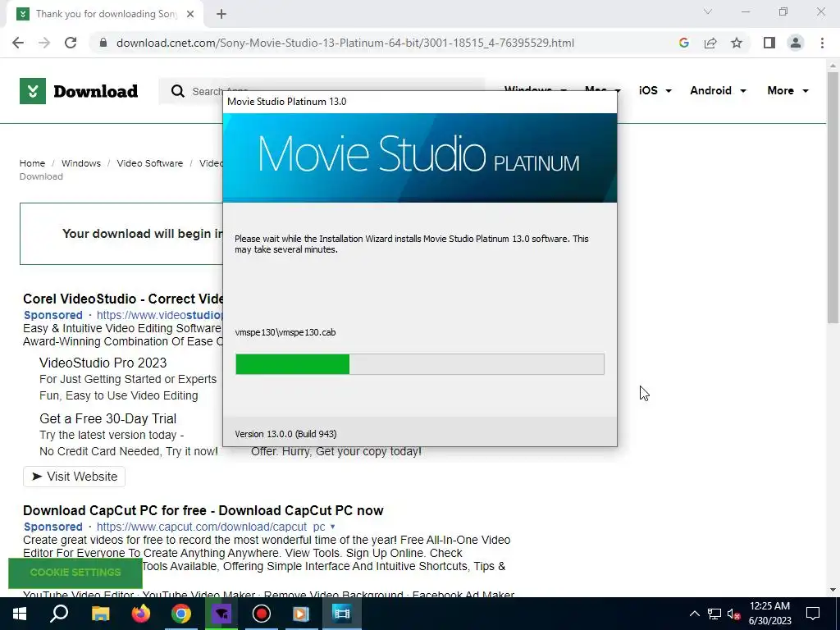Open the tab search chevron
Viewport: 840px width, 630px height.
point(708,11)
